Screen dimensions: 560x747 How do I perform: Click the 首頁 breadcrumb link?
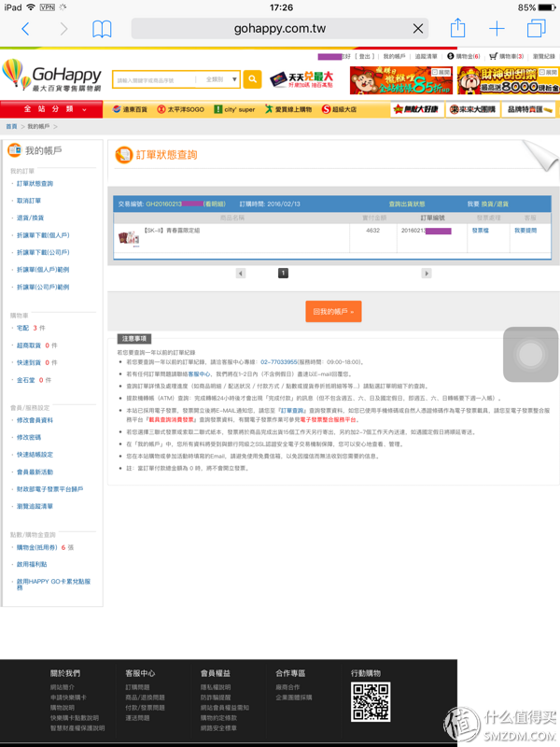point(11,126)
